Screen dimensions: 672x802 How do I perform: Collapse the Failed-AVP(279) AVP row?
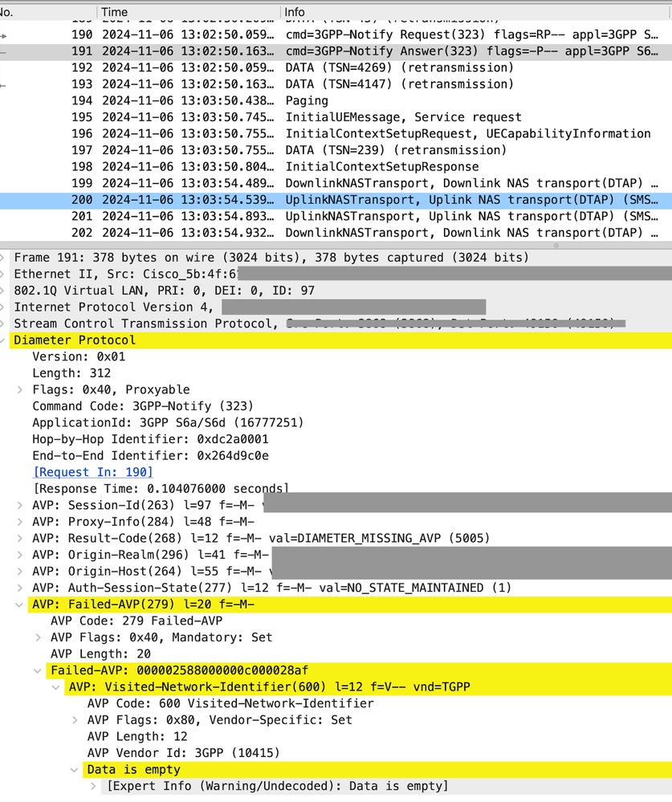point(19,605)
